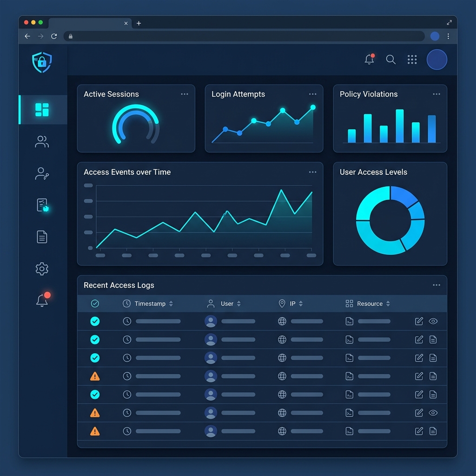Open the apps grid launcher in header
The width and height of the screenshot is (476, 476).
[x=412, y=59]
